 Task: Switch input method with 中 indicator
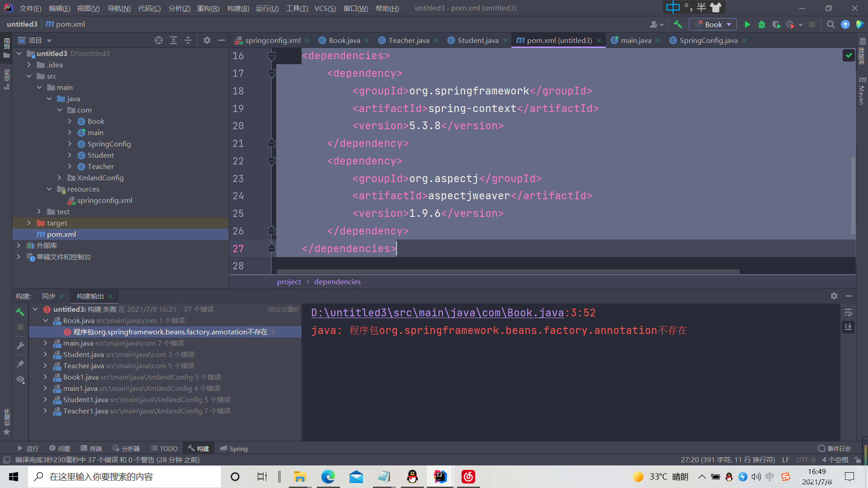coord(672,7)
